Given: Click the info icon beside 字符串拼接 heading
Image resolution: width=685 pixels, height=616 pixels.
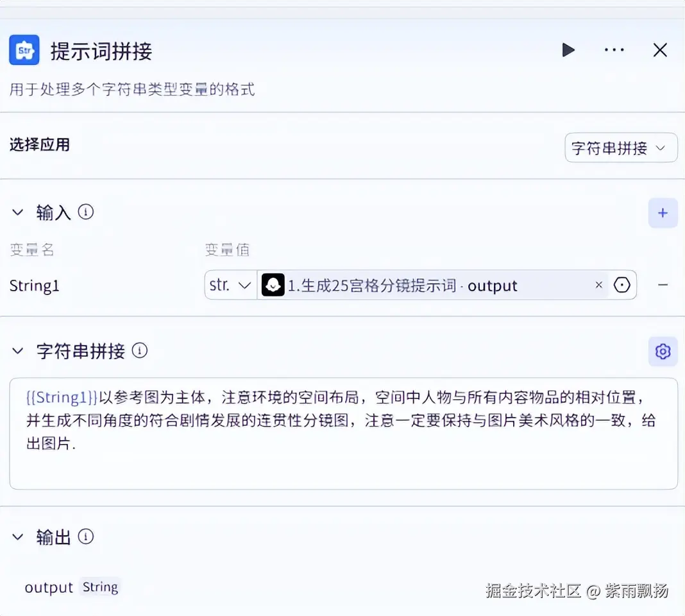Looking at the screenshot, I should [140, 350].
